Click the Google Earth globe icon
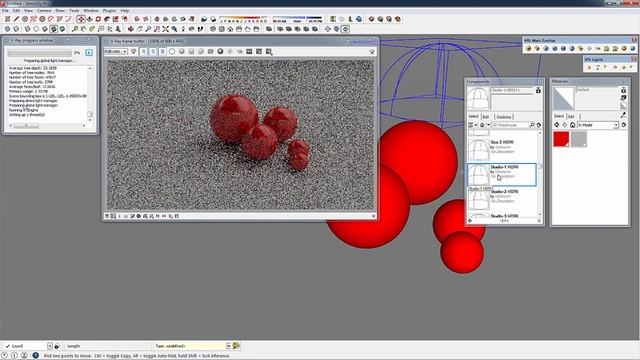The image size is (640, 360). [359, 19]
